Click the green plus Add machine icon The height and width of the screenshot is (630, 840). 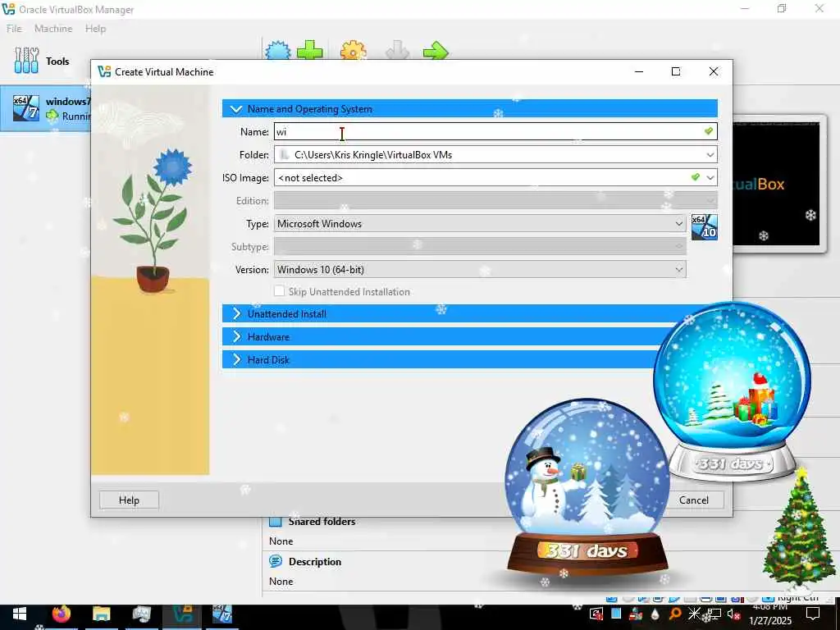(x=309, y=50)
